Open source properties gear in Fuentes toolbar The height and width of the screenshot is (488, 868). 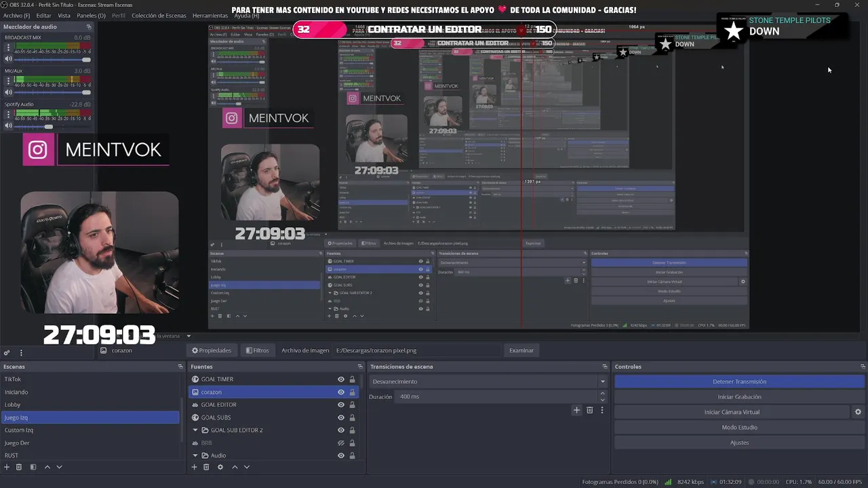coord(220,467)
